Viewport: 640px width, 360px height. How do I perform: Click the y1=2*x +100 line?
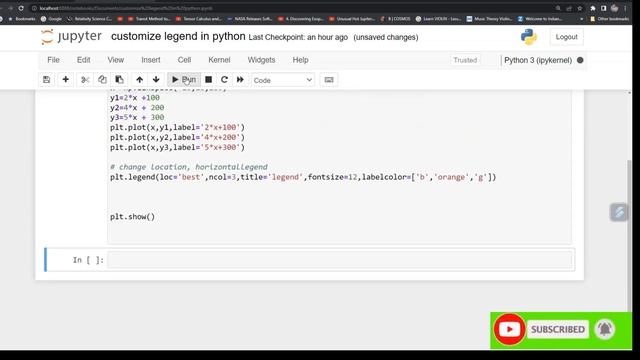[x=135, y=98]
